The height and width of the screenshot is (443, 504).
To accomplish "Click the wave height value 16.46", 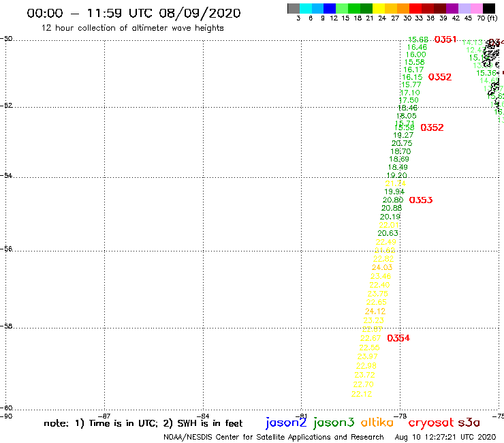I will [418, 47].
